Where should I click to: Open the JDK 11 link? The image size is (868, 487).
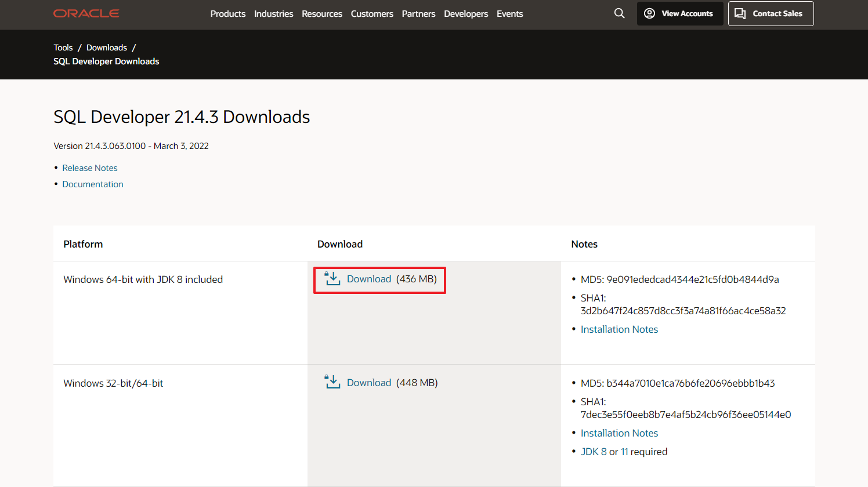click(624, 452)
